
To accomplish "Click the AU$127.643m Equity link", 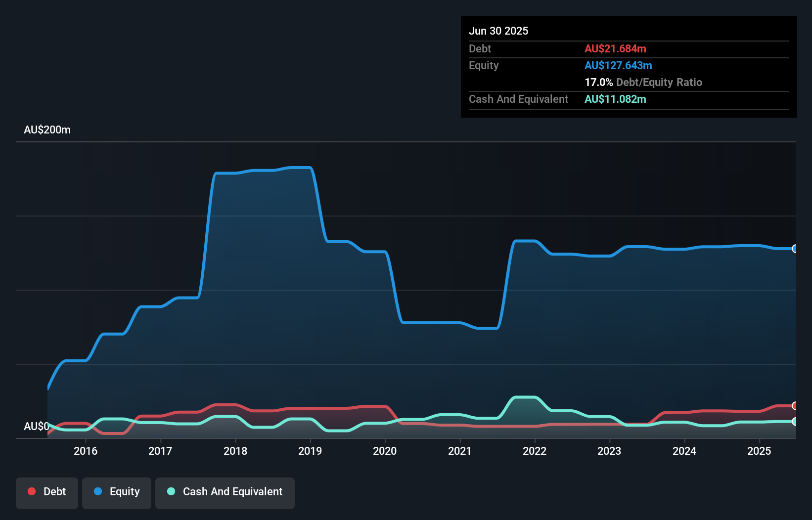I will pyautogui.click(x=618, y=65).
